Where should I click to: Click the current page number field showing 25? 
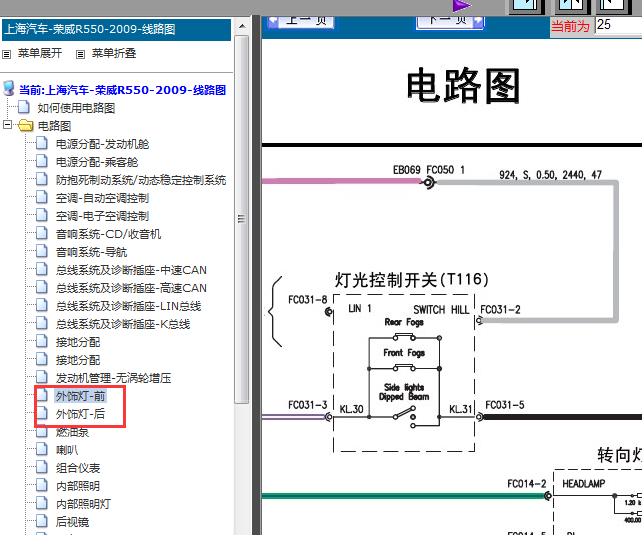[x=618, y=25]
